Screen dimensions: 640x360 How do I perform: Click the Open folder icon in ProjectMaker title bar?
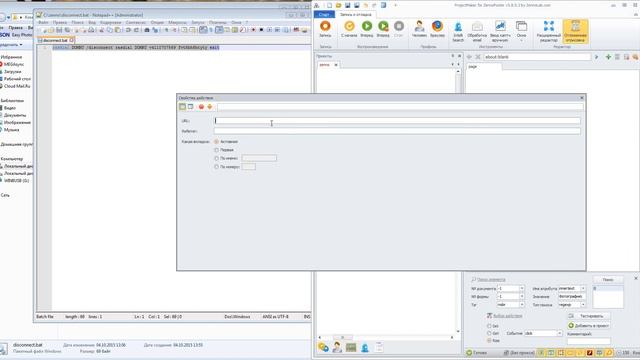click(338, 5)
